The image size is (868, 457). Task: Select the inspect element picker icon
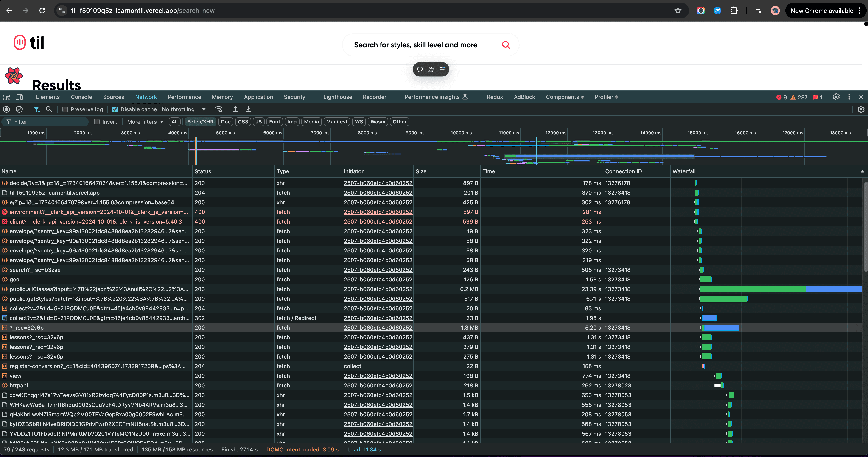point(6,97)
